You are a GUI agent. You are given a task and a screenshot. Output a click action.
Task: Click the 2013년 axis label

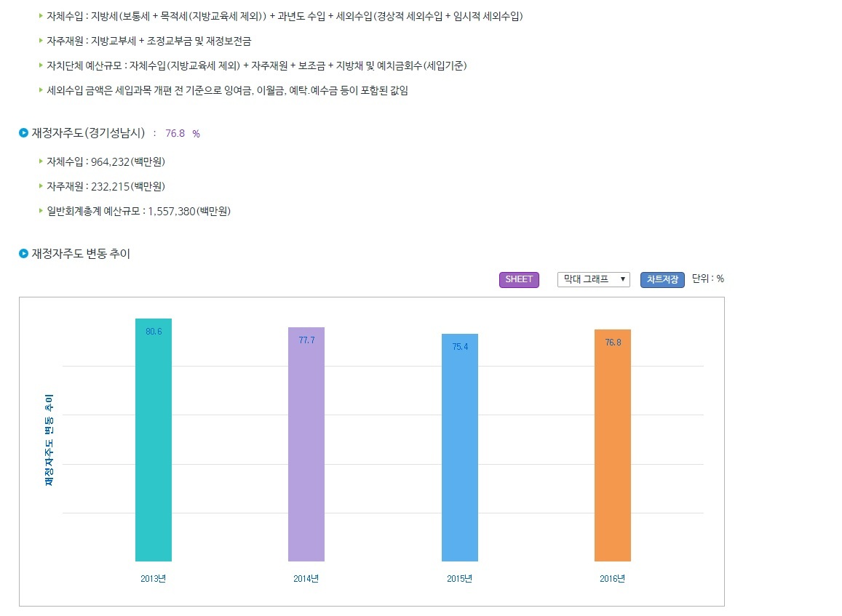(x=153, y=578)
